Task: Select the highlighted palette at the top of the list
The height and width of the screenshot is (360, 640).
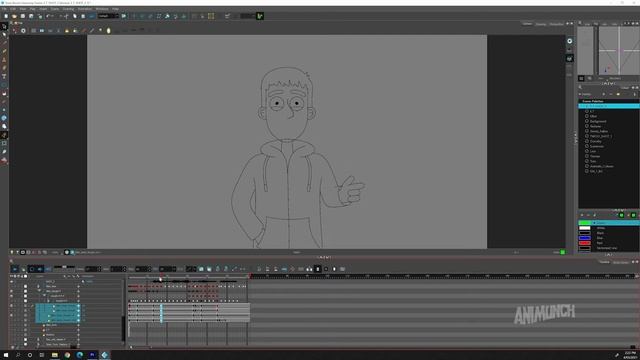Action: (609, 106)
